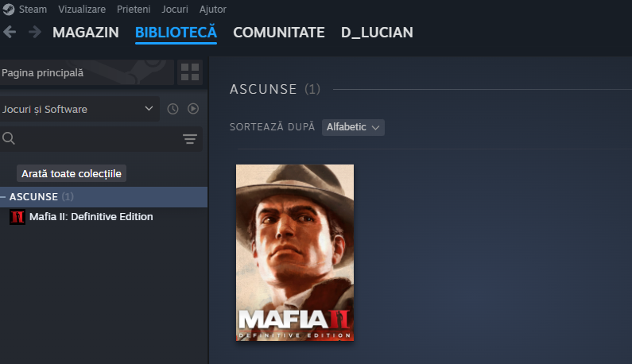This screenshot has width=632, height=364.
Task: Click the recent activity clock icon
Action: tap(173, 109)
